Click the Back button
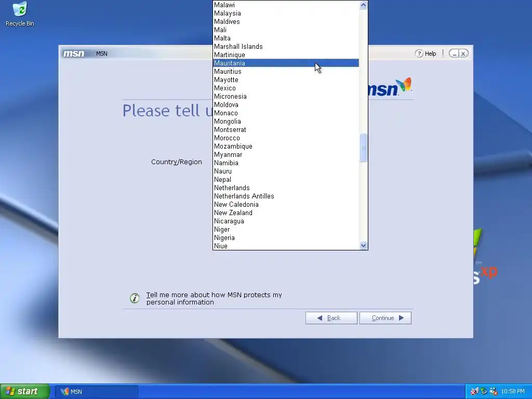This screenshot has width=532, height=399. (x=331, y=318)
